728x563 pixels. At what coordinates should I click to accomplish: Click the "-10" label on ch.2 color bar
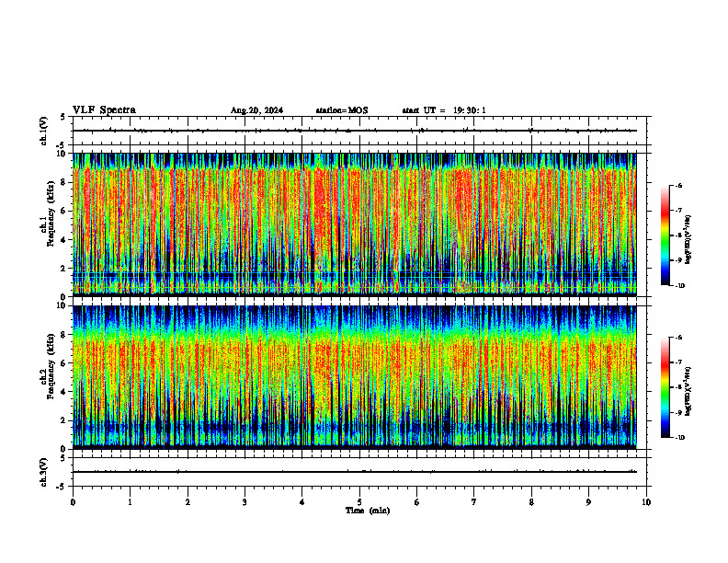click(680, 438)
